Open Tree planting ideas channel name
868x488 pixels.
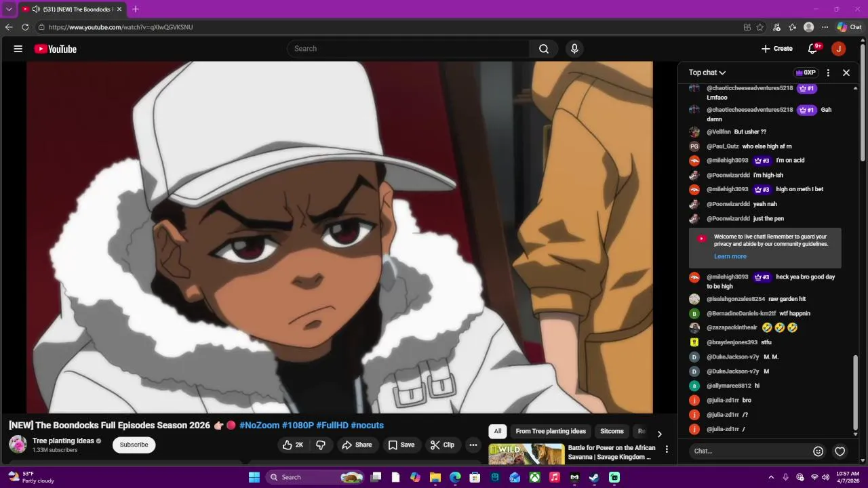[x=63, y=441]
